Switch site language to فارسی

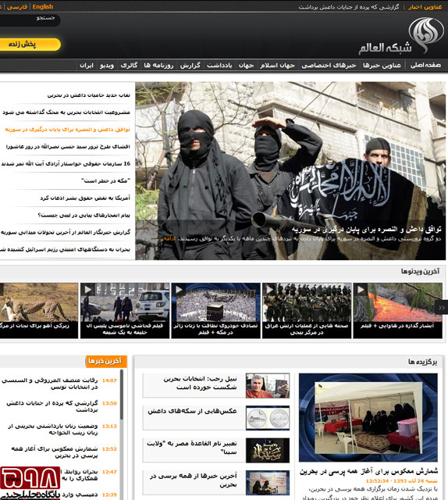coord(17,7)
